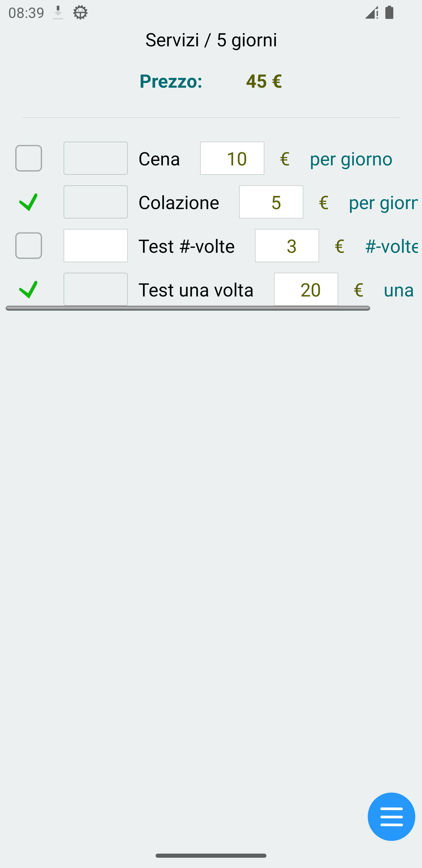Uncheck the Colazione green checkmark
This screenshot has width=422, height=868.
click(x=28, y=202)
